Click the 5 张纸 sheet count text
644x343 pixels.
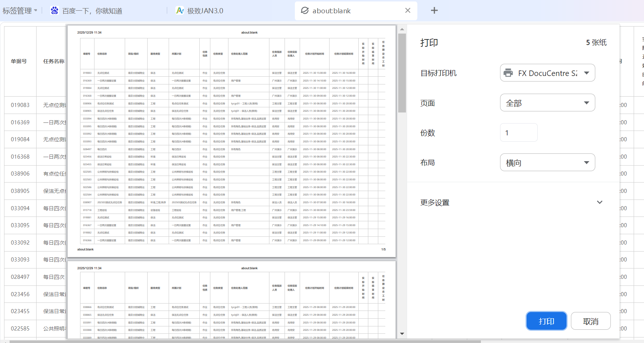[596, 43]
